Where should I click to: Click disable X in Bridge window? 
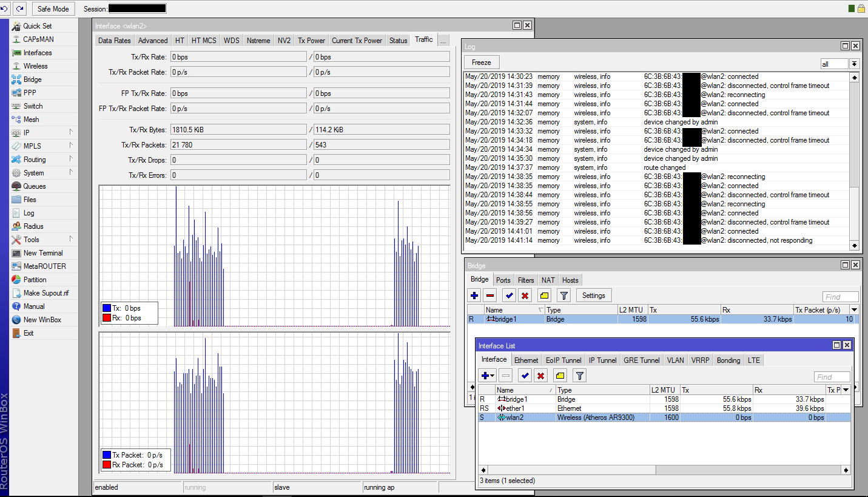(x=525, y=296)
